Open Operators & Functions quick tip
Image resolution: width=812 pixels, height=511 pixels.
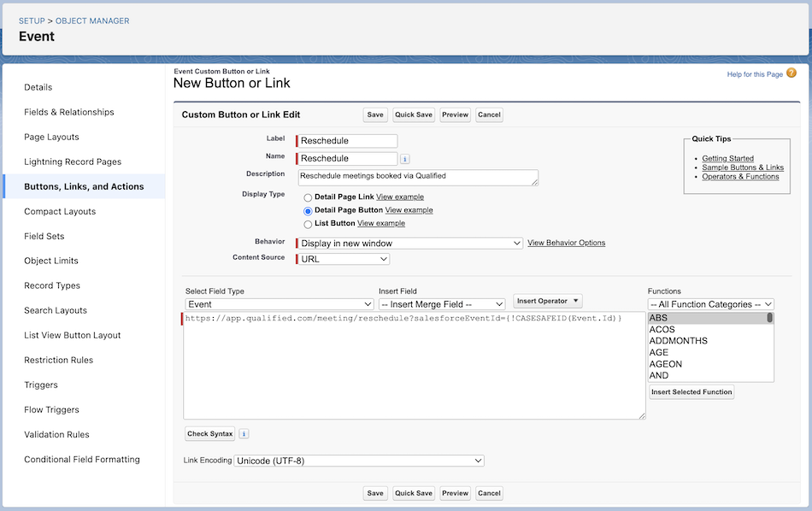click(740, 177)
